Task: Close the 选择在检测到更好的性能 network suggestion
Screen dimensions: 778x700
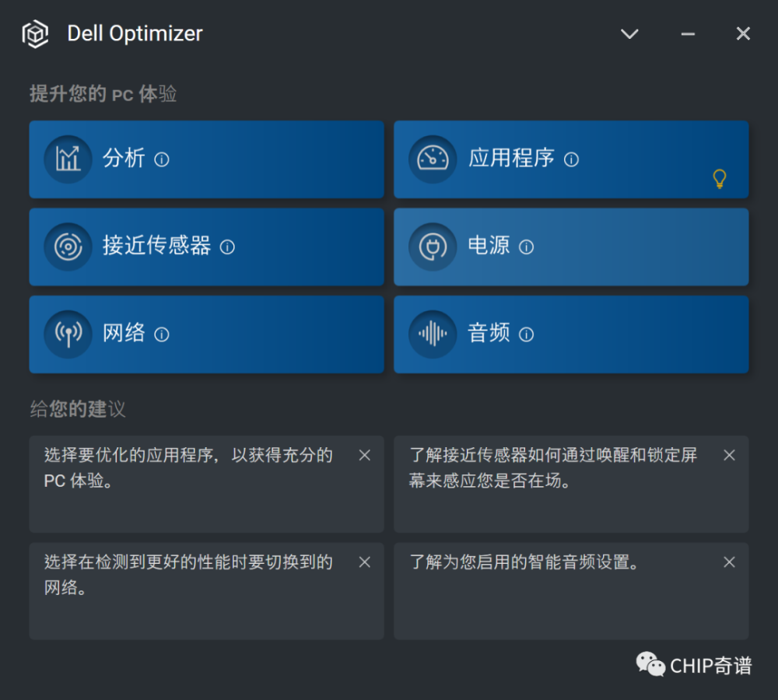Action: [x=364, y=562]
